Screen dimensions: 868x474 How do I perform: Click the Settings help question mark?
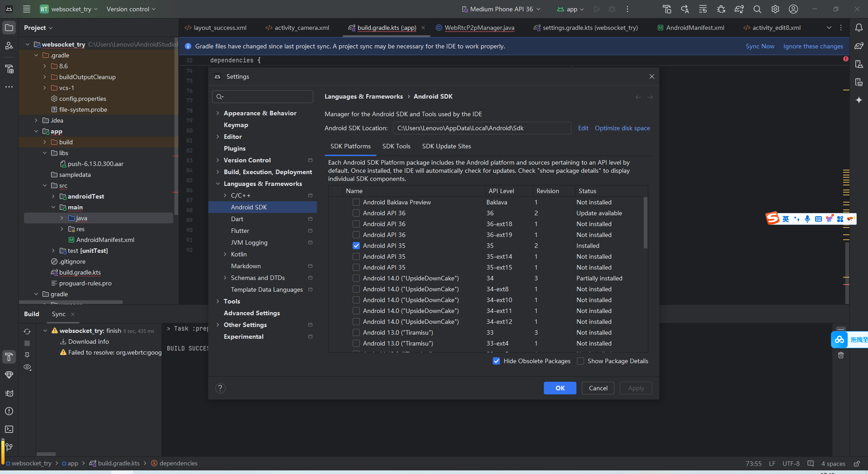tap(220, 388)
